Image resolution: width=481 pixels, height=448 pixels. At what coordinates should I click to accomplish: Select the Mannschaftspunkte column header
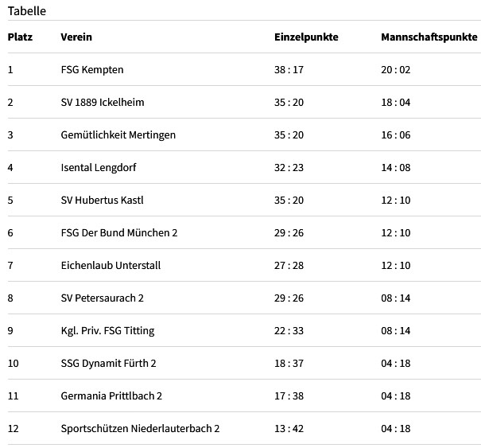coord(429,37)
